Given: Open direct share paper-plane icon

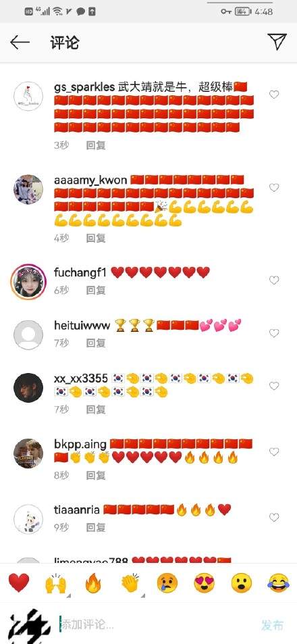Looking at the screenshot, I should (277, 41).
